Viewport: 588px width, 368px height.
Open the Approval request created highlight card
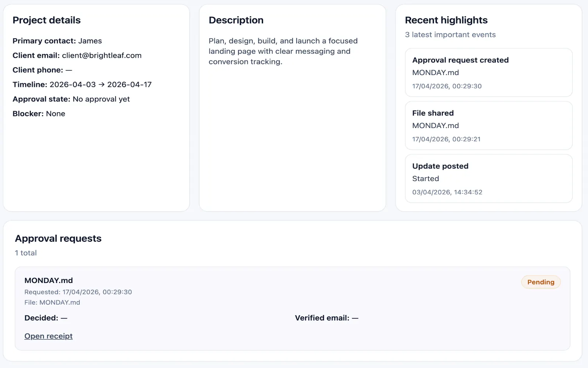(x=489, y=72)
